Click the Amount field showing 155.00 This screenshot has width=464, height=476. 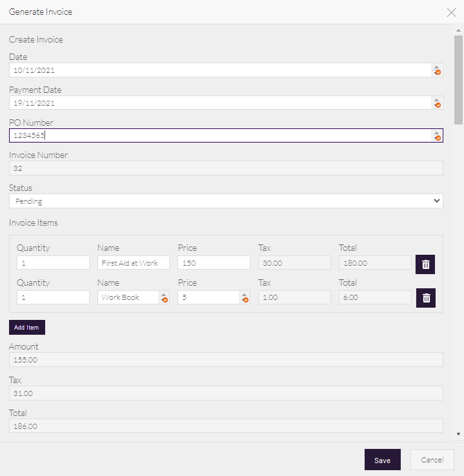click(x=226, y=360)
